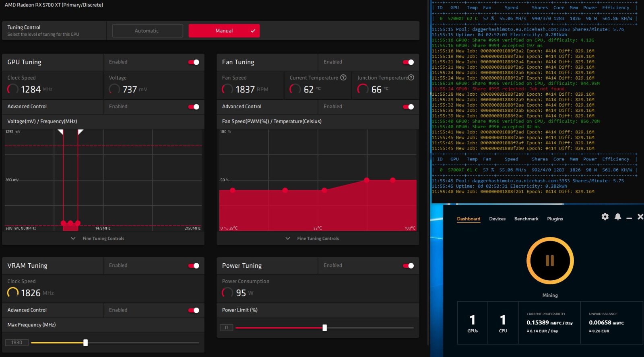Click the GPU voltage gauge icon
Screen dimensions: 644x357
click(x=114, y=89)
